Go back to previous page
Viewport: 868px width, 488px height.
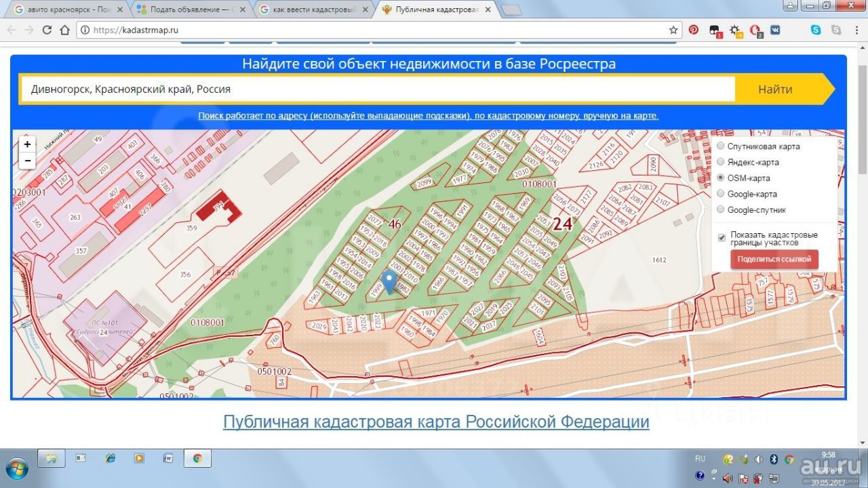(x=11, y=30)
